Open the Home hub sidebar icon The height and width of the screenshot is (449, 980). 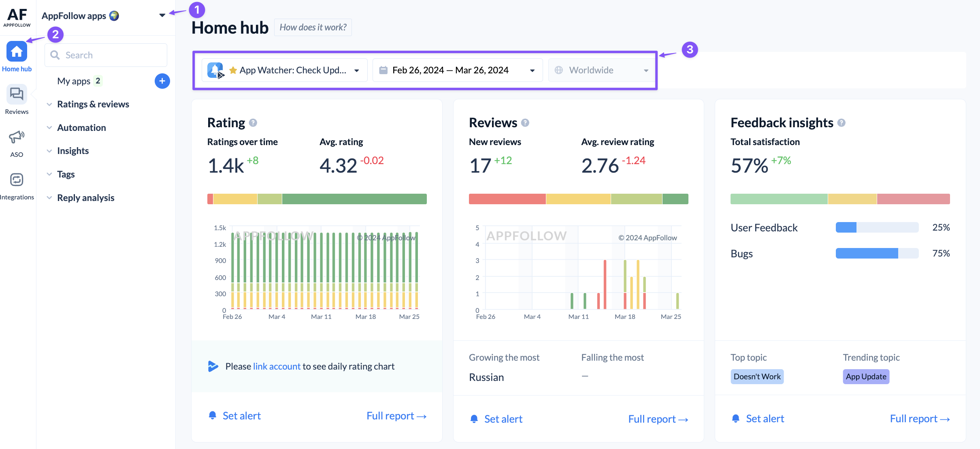tap(17, 51)
